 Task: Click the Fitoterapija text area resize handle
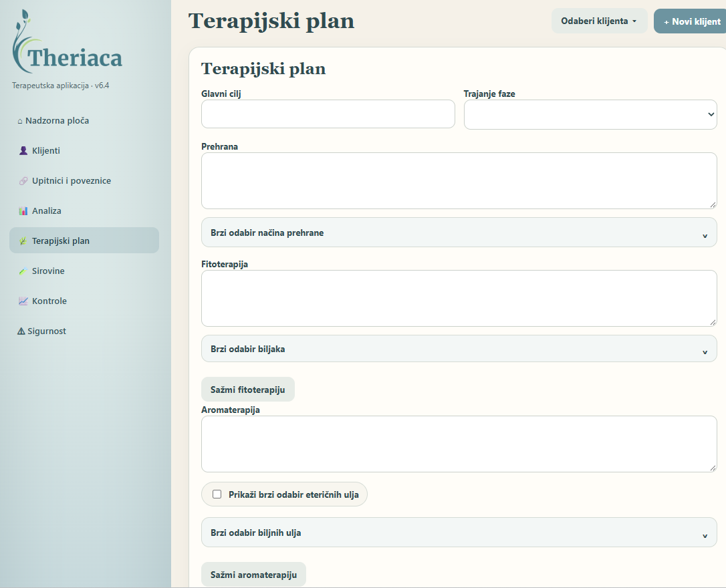tap(713, 323)
